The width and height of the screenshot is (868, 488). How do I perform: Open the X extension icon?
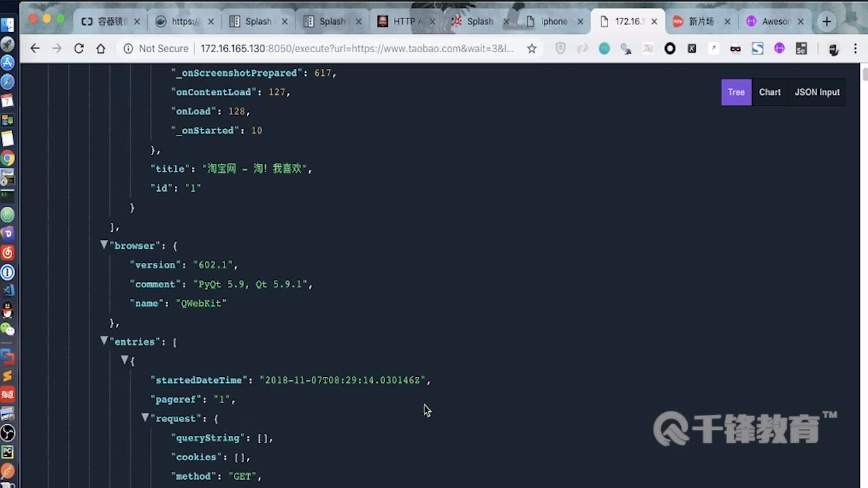(692, 49)
